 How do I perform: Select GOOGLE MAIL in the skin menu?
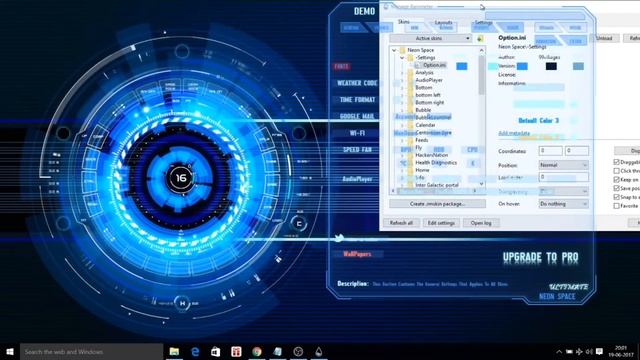pyautogui.click(x=357, y=116)
